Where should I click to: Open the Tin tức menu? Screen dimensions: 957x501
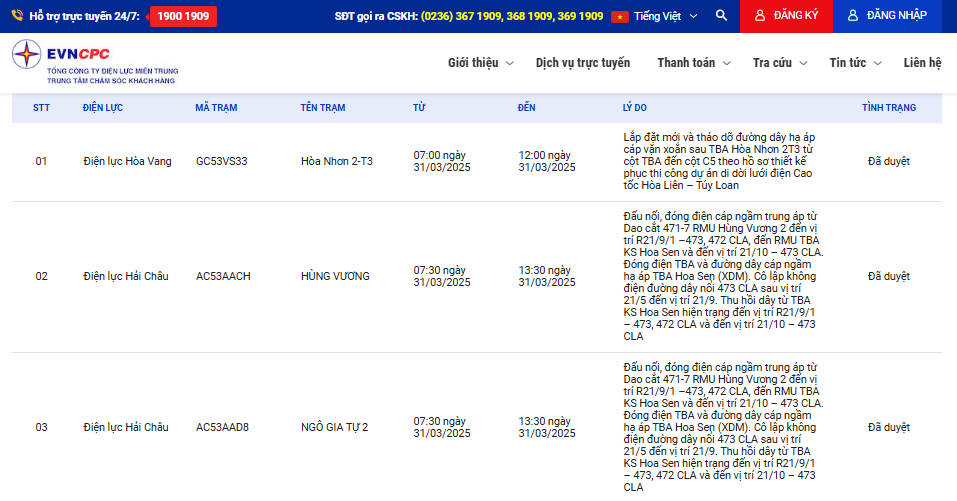(855, 63)
